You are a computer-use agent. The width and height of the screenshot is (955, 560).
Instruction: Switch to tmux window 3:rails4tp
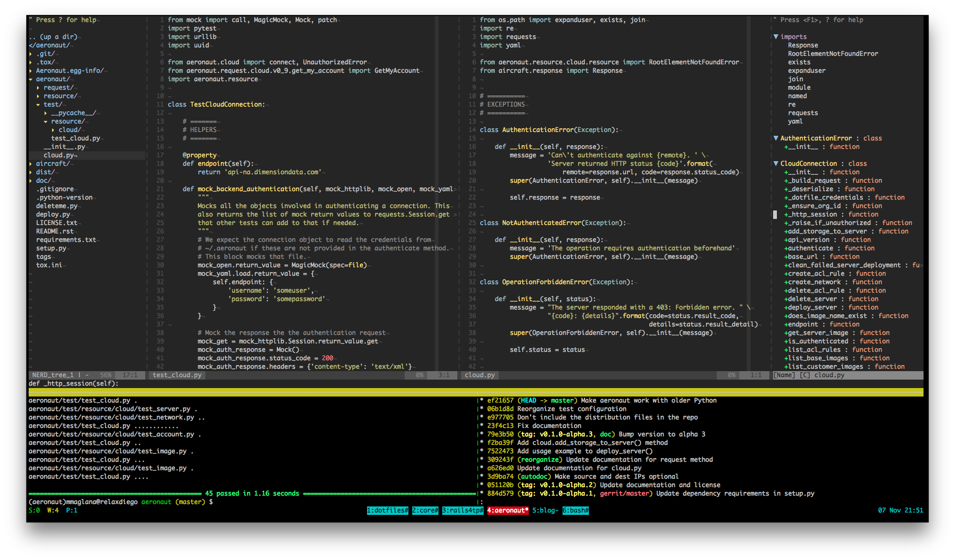click(x=462, y=510)
